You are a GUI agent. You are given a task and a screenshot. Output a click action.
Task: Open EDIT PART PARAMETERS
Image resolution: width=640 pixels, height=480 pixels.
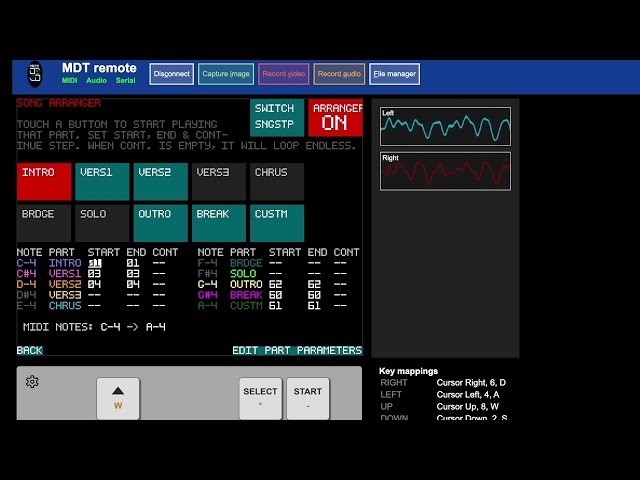(297, 350)
